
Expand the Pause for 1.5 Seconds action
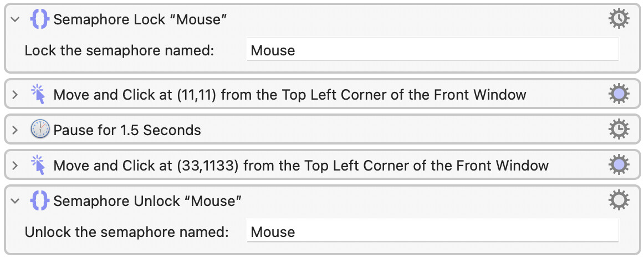pyautogui.click(x=15, y=131)
